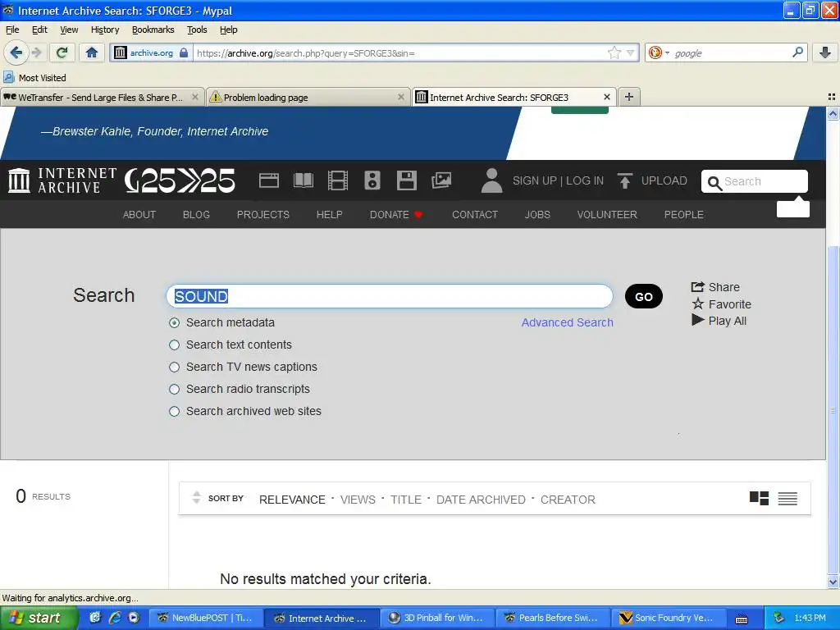Viewport: 840px width, 630px height.
Task: Open the URL bar history dropdown
Action: 631,52
